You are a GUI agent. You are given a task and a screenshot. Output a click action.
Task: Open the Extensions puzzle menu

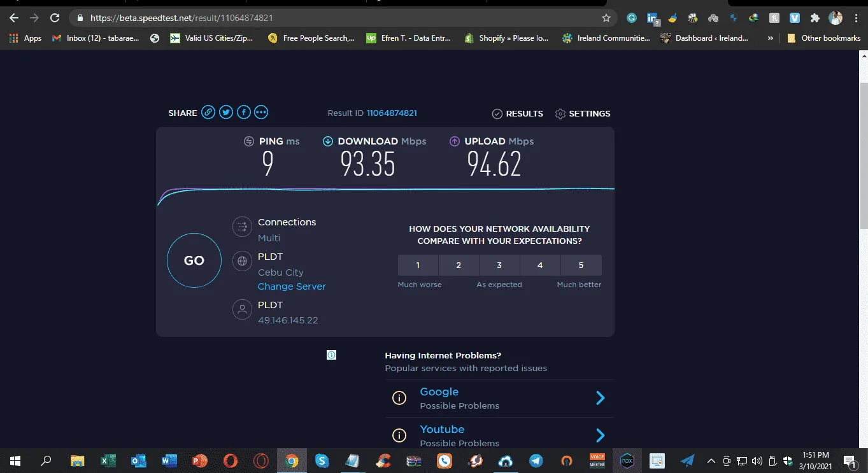coord(815,18)
